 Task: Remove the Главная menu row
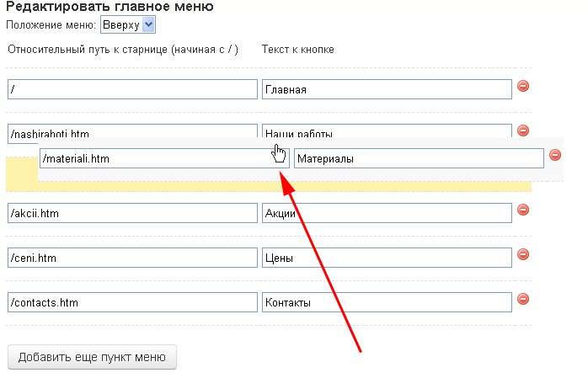click(522, 86)
